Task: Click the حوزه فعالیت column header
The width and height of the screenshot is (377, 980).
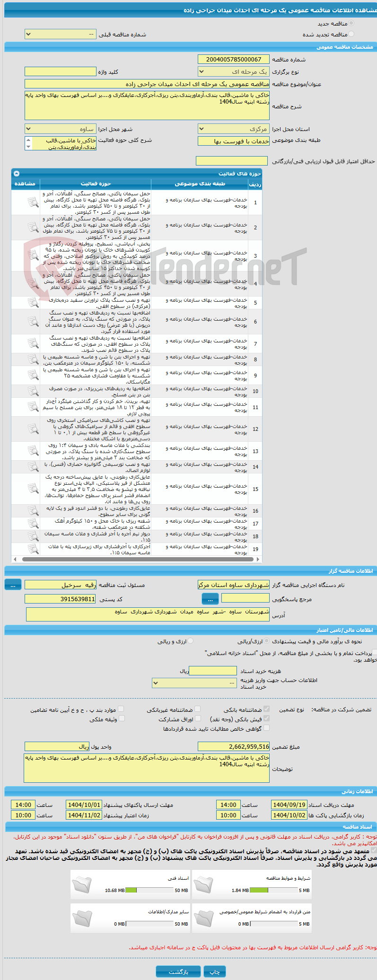Action: pos(96,184)
